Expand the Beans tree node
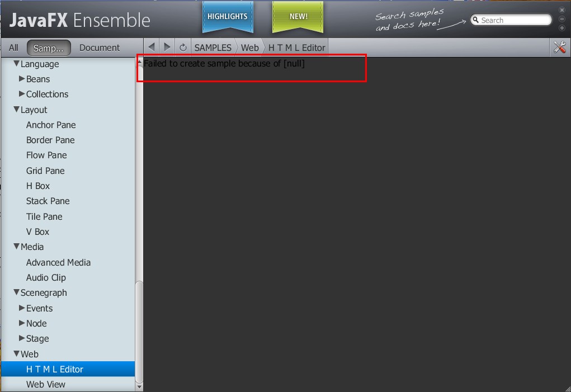 pyautogui.click(x=22, y=79)
